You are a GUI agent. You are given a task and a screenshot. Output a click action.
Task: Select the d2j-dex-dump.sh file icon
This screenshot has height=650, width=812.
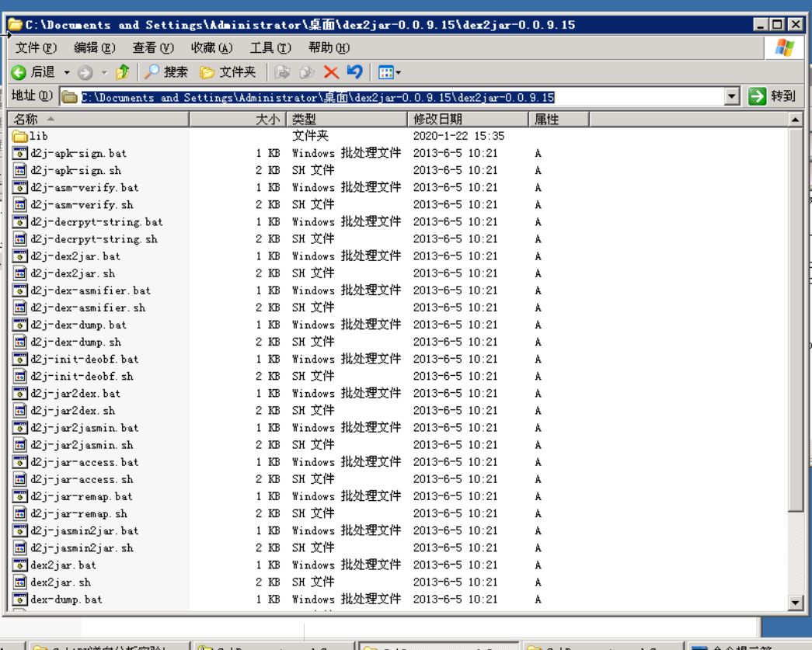click(19, 342)
